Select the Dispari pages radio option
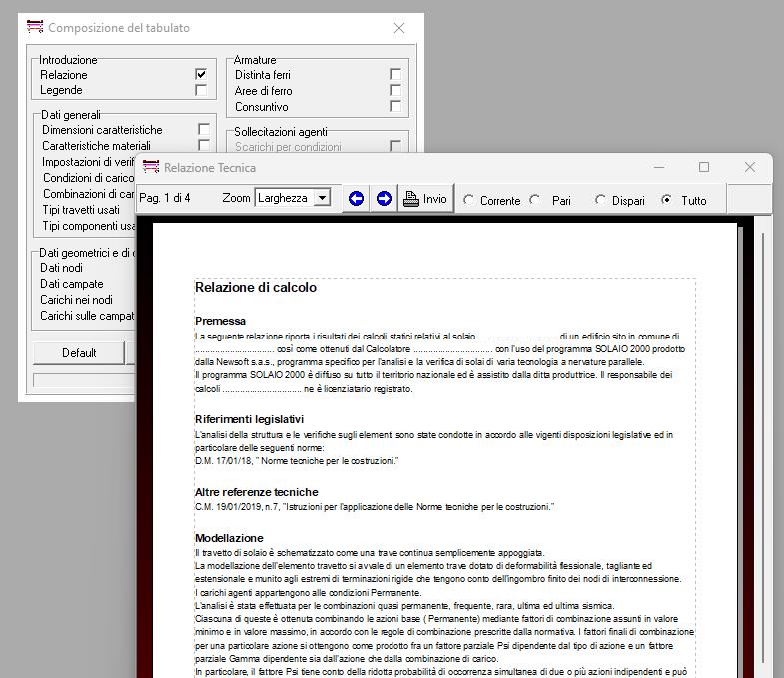The image size is (784, 678). click(600, 200)
